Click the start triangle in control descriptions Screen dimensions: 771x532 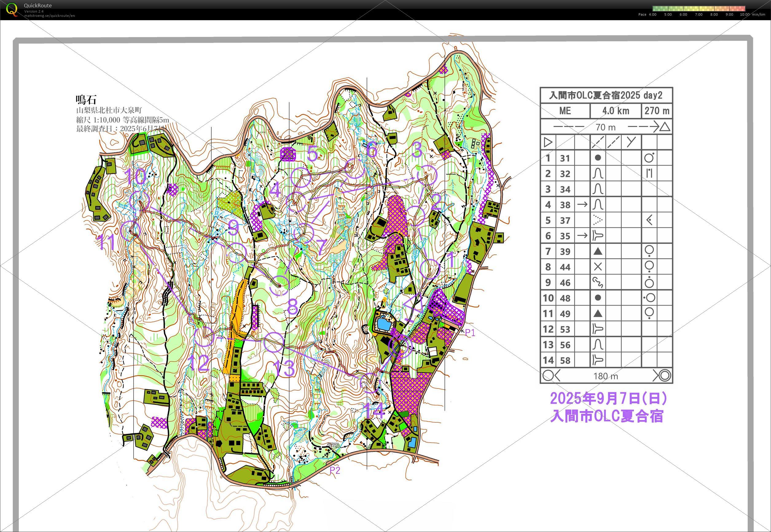[548, 143]
